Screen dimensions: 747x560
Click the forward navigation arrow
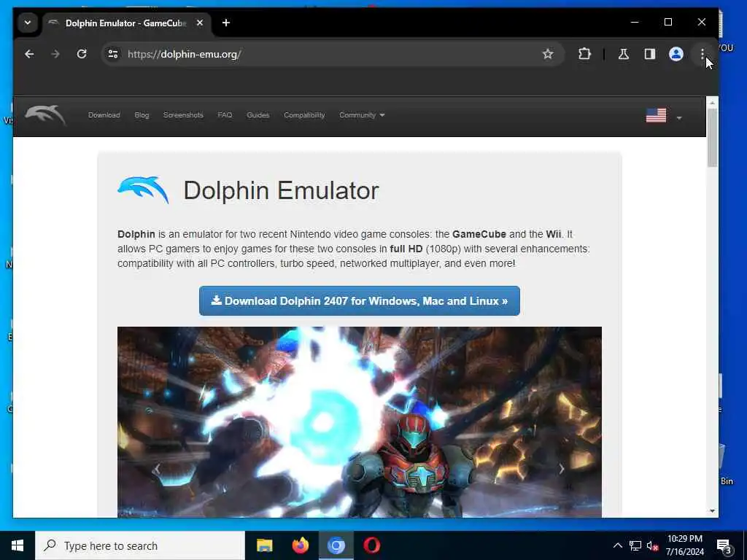tap(55, 54)
